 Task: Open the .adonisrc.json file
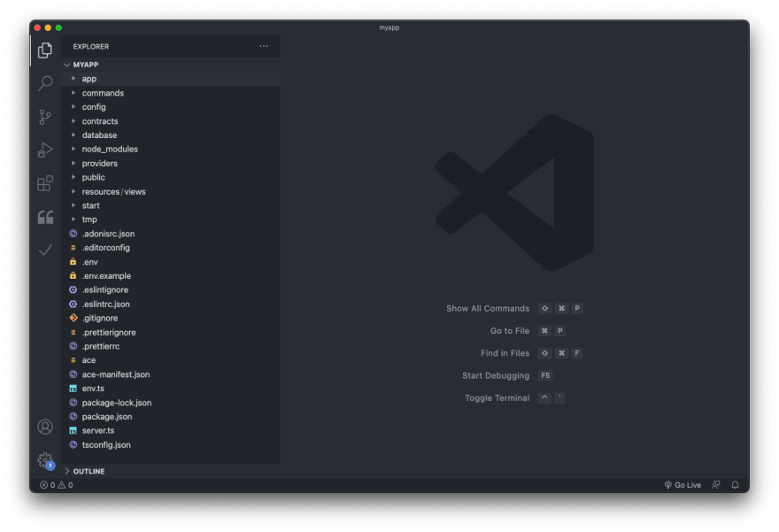click(170, 234)
